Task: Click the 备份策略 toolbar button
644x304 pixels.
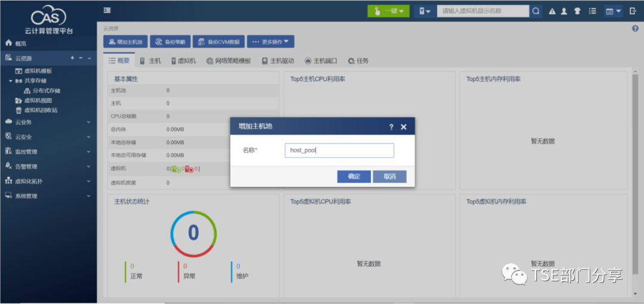Action: 170,42
